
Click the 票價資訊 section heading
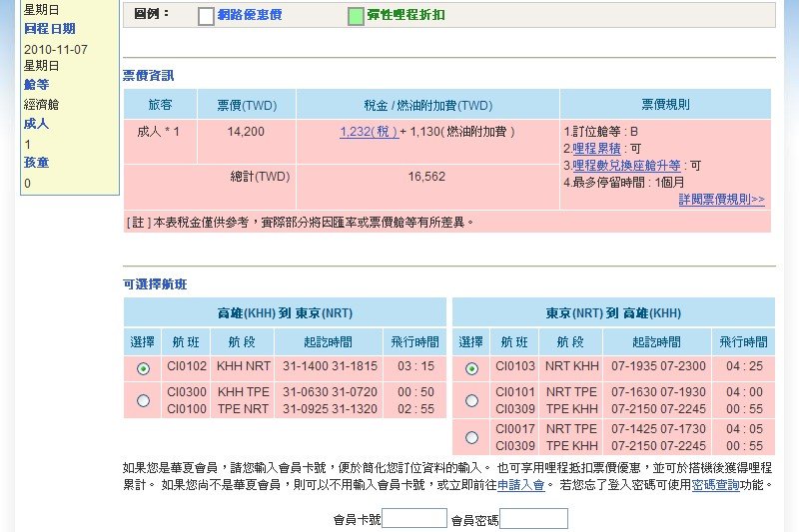point(148,75)
